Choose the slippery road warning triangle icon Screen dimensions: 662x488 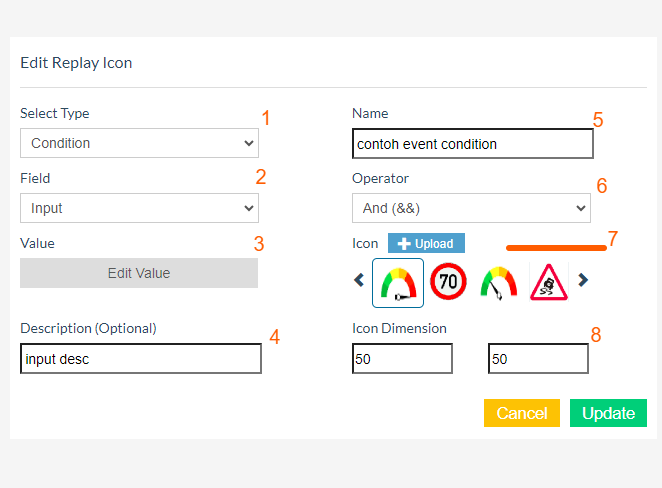click(548, 282)
